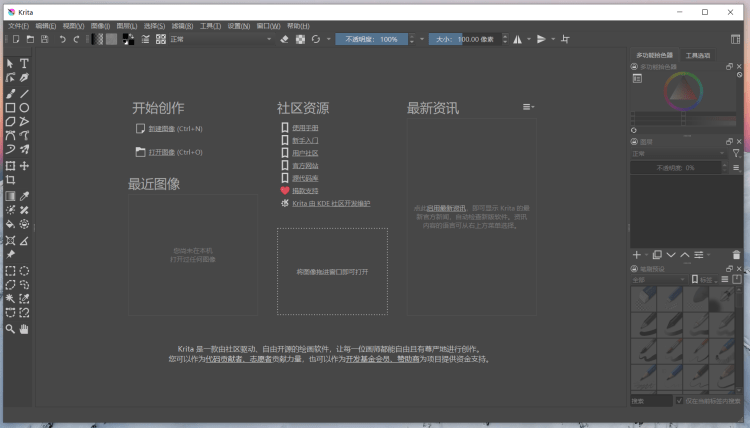
Task: Select the Multibrush tool
Action: pyautogui.click(x=24, y=149)
